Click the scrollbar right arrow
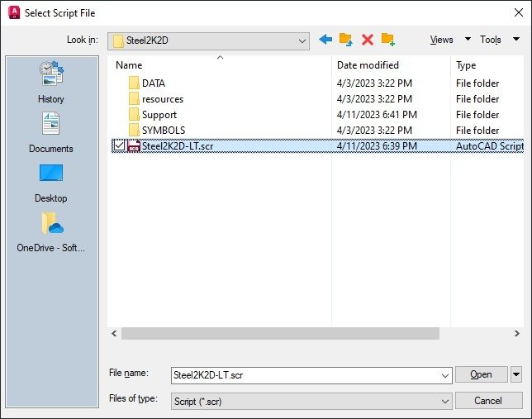 pyautogui.click(x=517, y=333)
